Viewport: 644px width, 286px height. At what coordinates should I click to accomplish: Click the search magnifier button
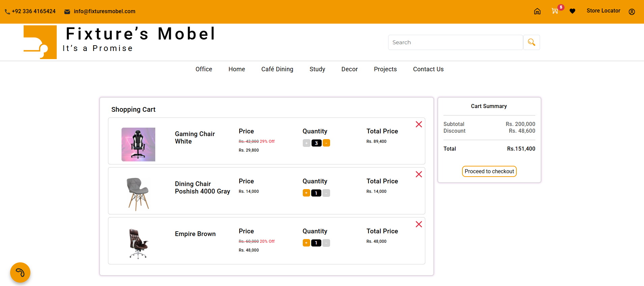532,42
